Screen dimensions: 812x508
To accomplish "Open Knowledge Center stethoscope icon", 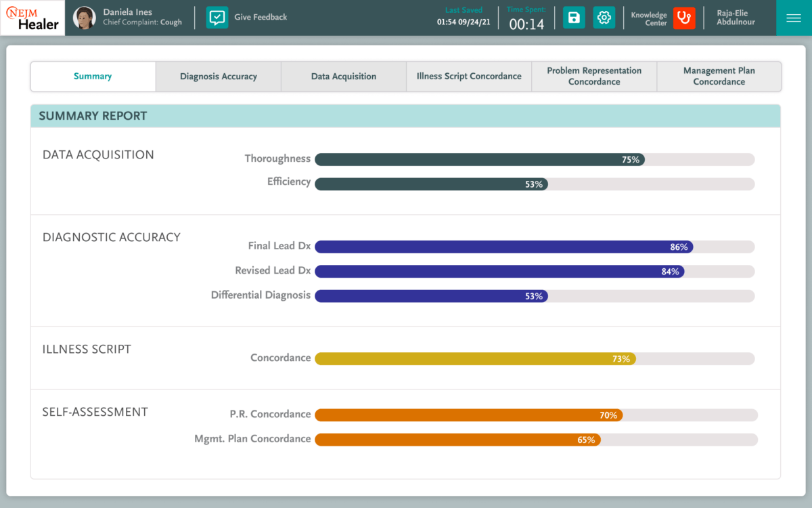I will [x=684, y=18].
